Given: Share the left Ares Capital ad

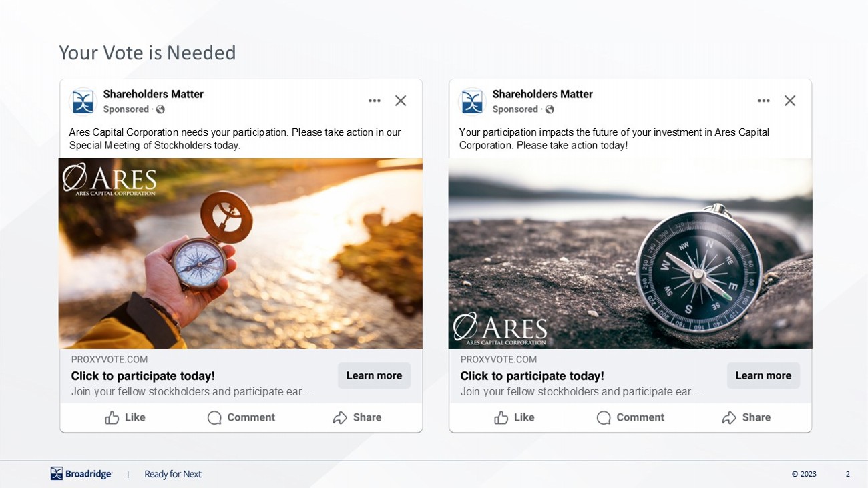Looking at the screenshot, I should click(357, 417).
